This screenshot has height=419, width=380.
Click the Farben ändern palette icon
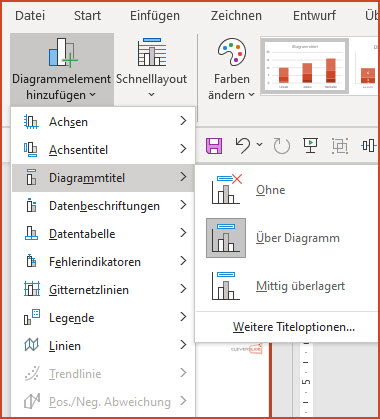click(232, 51)
